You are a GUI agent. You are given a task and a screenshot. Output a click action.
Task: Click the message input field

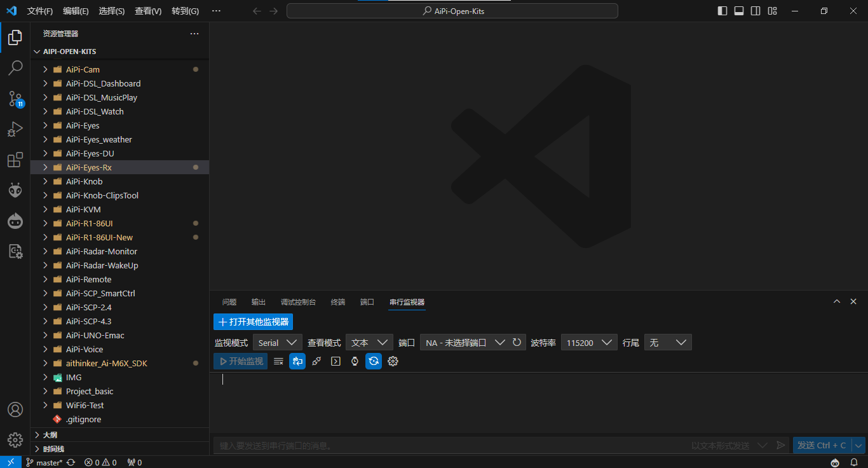[x=451, y=446]
